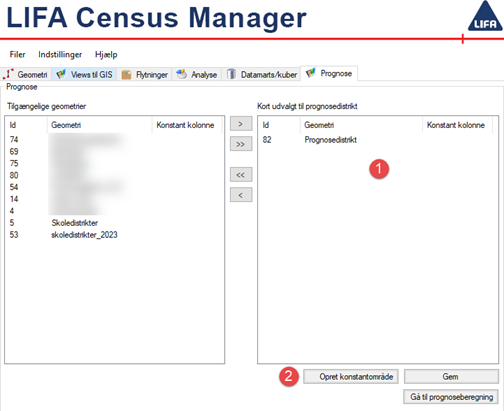
Task: Click the Geometri tab icon
Action: coord(8,74)
